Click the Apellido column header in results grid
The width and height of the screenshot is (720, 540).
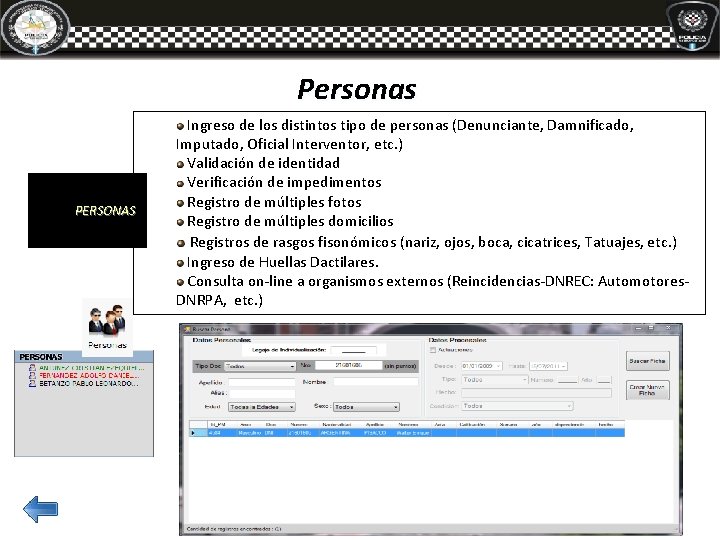click(x=375, y=425)
